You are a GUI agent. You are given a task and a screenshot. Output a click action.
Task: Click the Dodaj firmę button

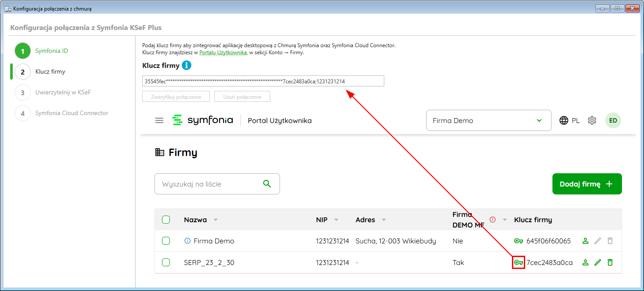click(x=587, y=184)
